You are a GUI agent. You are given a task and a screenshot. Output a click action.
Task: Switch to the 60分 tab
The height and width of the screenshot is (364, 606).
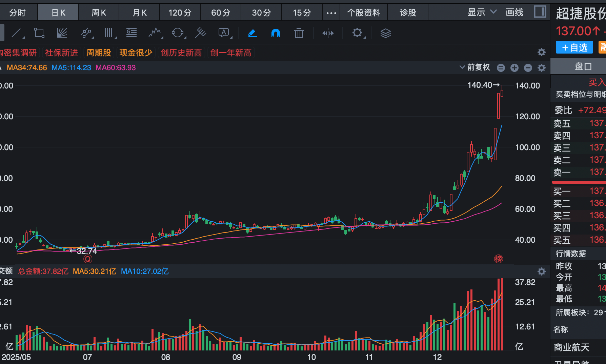click(x=221, y=13)
